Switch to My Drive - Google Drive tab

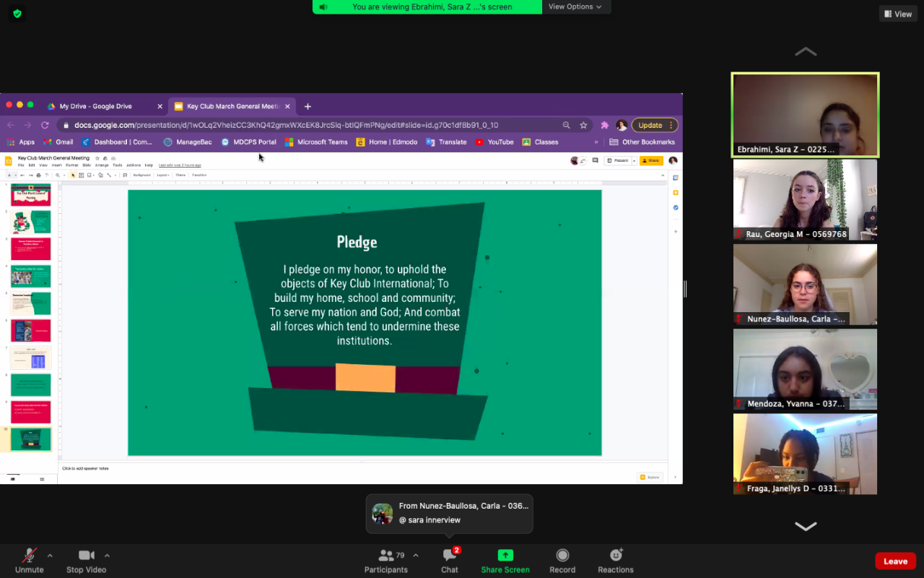pos(105,106)
